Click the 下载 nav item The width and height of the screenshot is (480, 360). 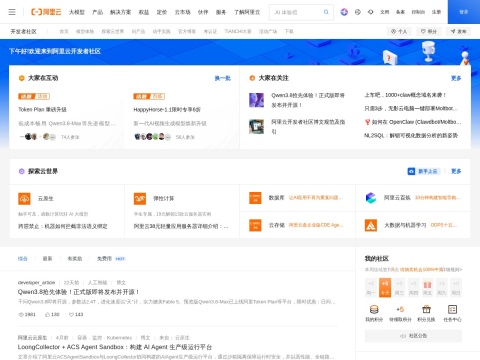(289, 31)
